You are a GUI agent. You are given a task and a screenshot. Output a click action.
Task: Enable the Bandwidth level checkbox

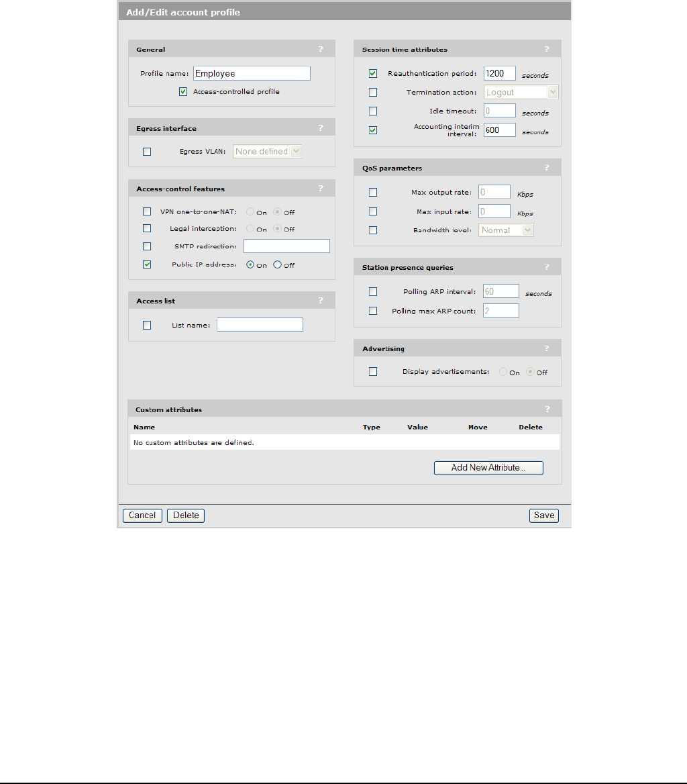tap(373, 230)
